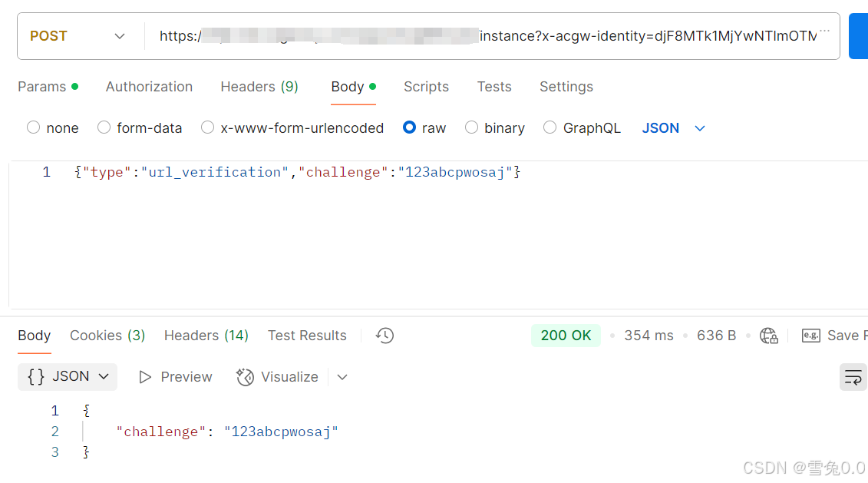Image resolution: width=868 pixels, height=483 pixels.
Task: Open the raw JSON format dropdown
Action: pos(673,128)
